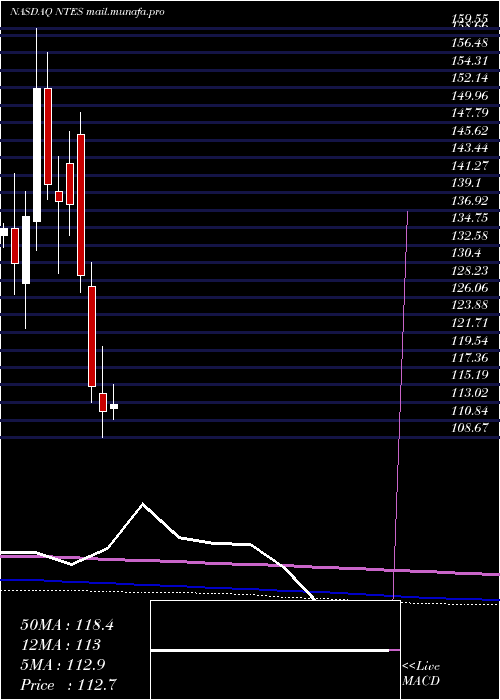
Task: Click the Price : 112.7 readout
Action: (x=68, y=685)
